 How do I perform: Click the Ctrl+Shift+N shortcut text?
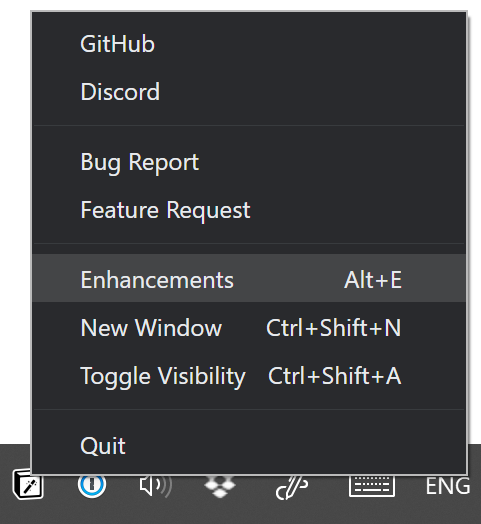tap(333, 328)
